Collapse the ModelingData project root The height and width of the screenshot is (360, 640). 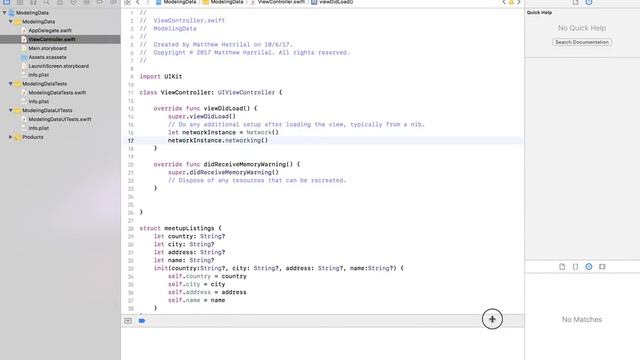coord(4,13)
